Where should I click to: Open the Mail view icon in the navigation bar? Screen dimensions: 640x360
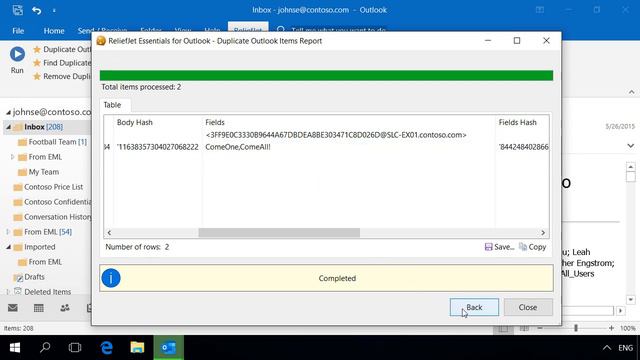tap(13, 308)
